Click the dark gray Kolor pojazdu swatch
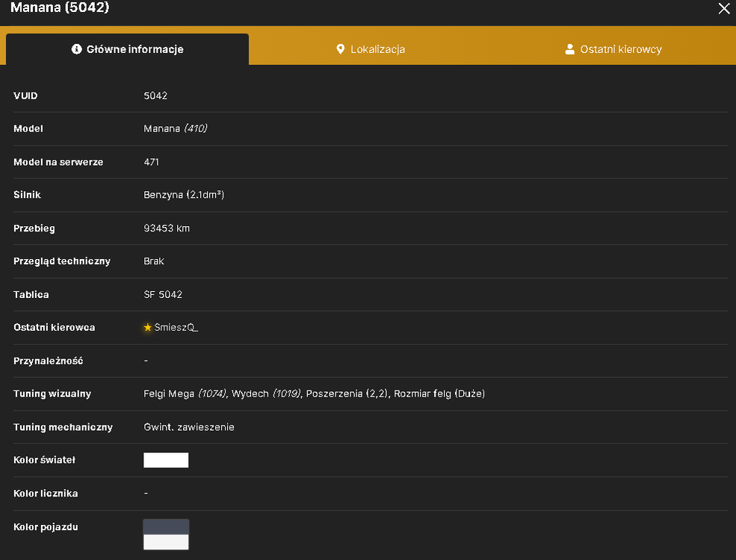The height and width of the screenshot is (560, 736). tap(166, 526)
